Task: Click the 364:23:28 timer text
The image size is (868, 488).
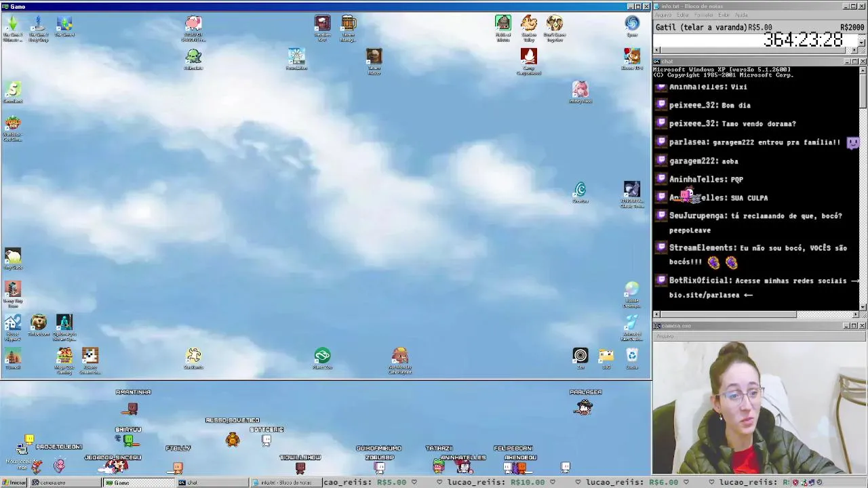Action: 803,40
